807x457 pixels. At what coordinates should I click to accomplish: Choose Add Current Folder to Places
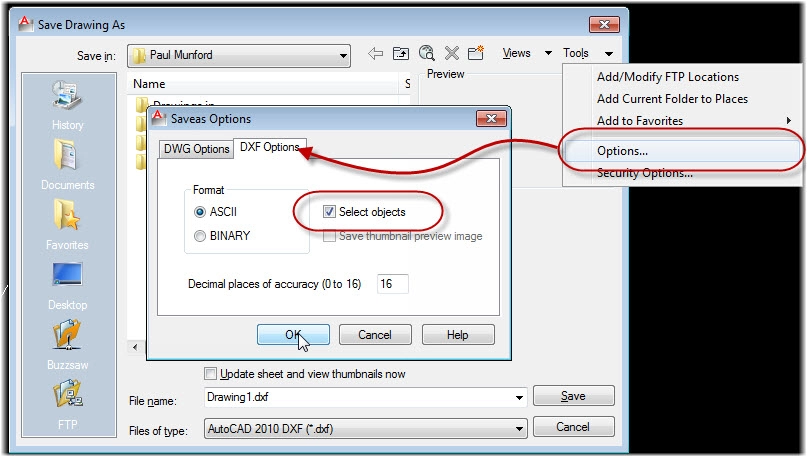(672, 99)
